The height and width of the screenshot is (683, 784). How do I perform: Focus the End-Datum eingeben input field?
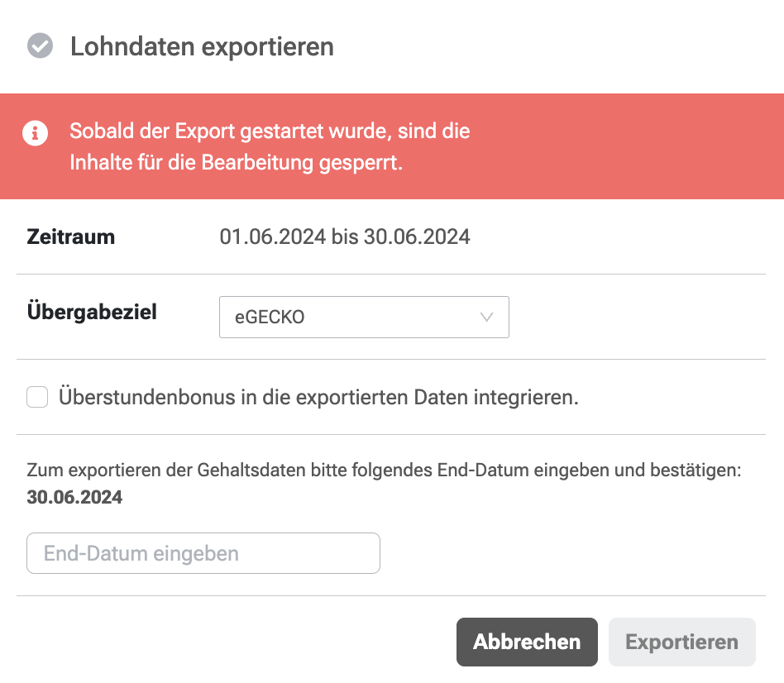203,553
